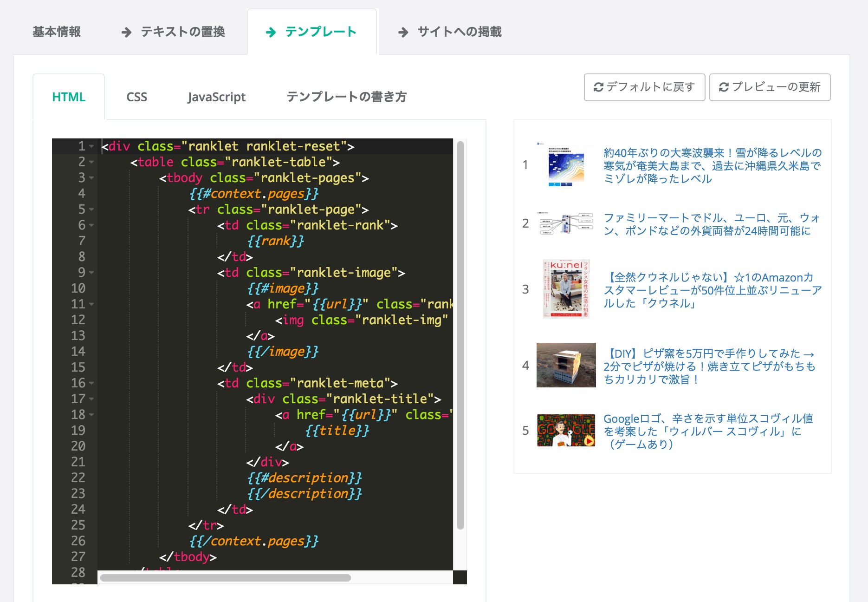
Task: Click the {{title}} code line
Action: click(337, 431)
